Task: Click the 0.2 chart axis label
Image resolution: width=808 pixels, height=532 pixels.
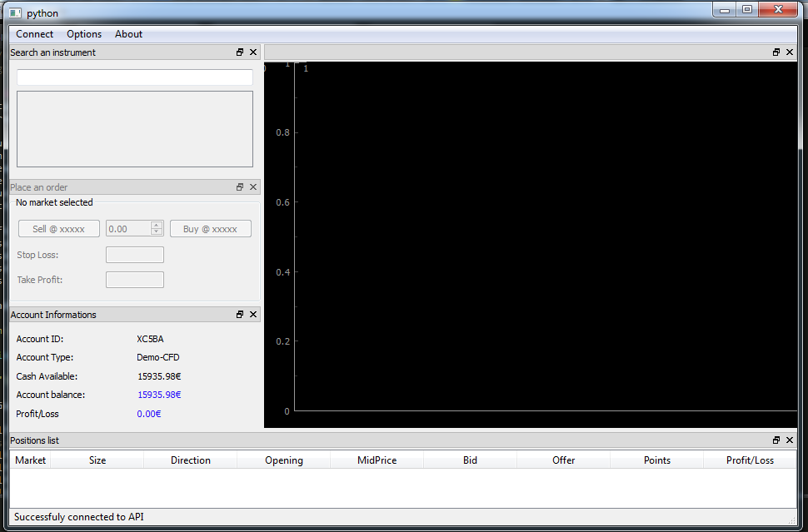Action: (x=283, y=341)
